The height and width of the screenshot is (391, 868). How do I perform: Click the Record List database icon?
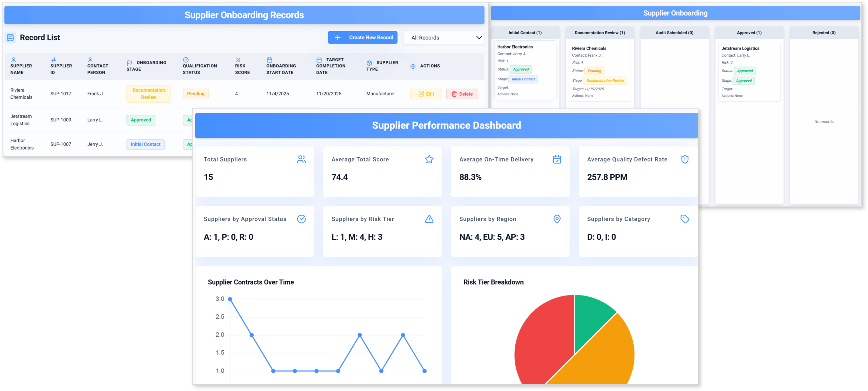[x=10, y=37]
